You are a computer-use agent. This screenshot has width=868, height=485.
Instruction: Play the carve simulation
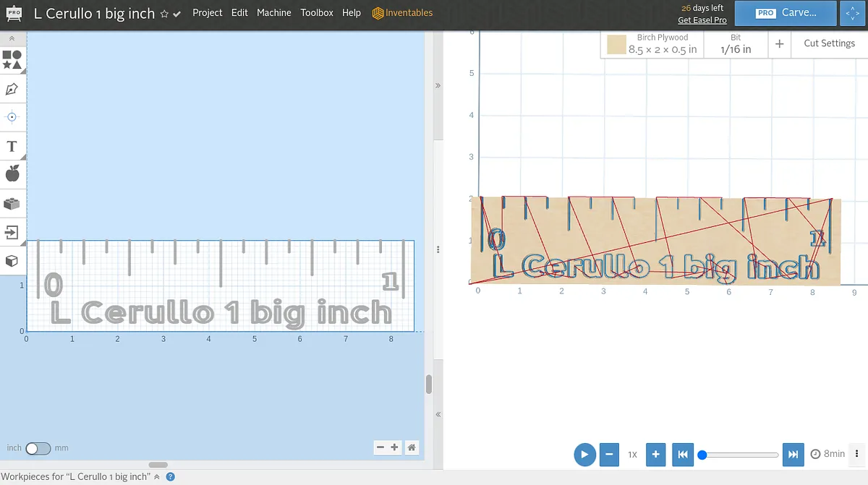584,455
